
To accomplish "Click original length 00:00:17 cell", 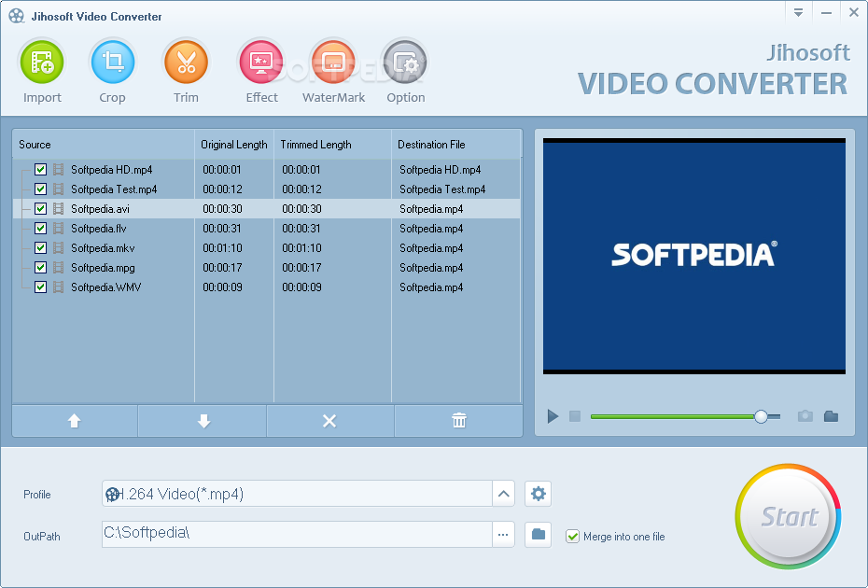I will pyautogui.click(x=222, y=268).
